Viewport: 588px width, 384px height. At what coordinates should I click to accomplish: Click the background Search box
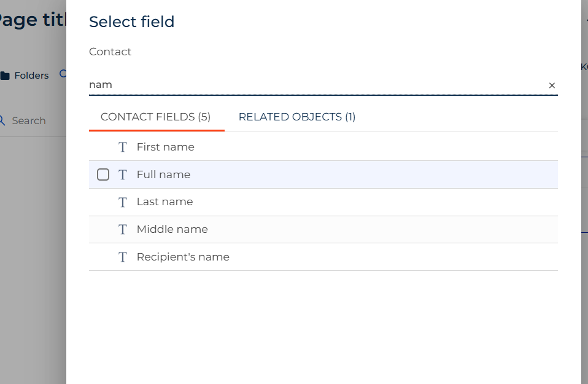pos(33,120)
